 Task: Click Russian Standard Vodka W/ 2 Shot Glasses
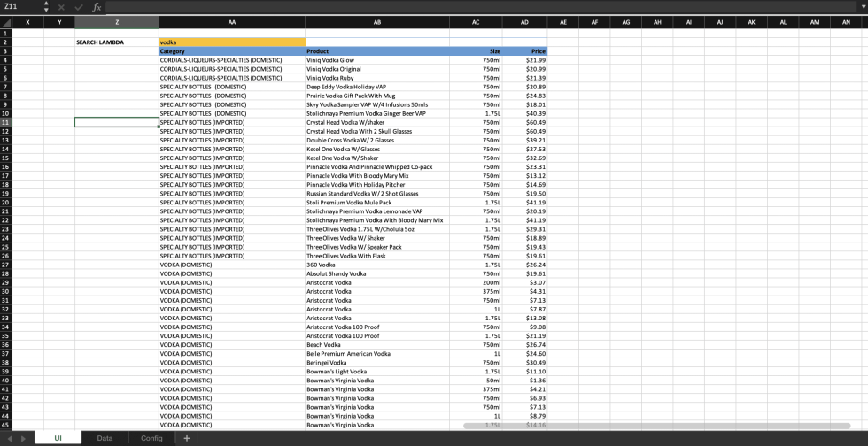pos(377,193)
